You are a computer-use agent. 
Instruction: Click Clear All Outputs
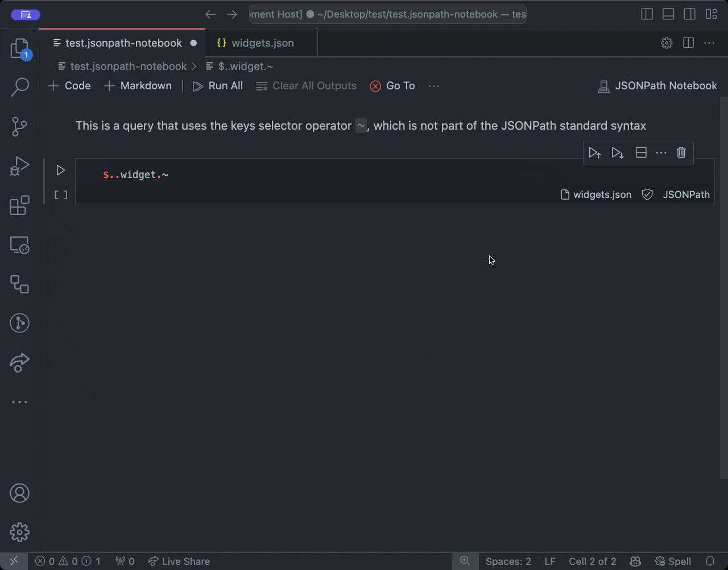tap(307, 86)
